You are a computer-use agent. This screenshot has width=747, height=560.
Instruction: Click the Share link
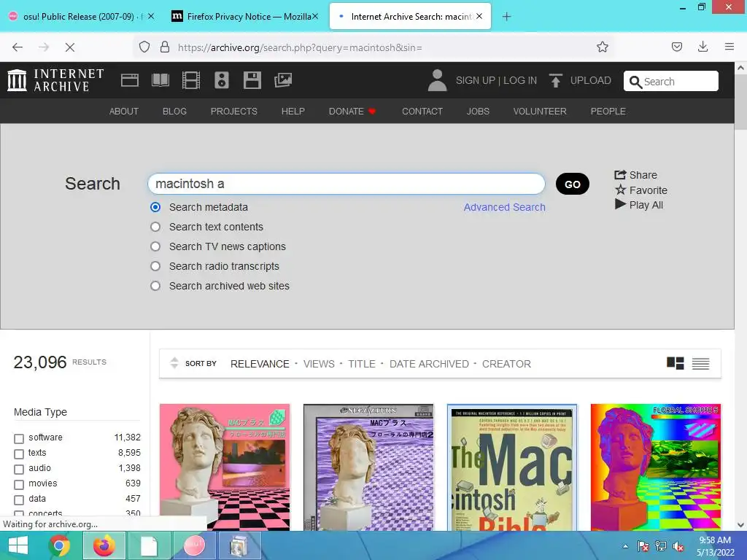(636, 175)
